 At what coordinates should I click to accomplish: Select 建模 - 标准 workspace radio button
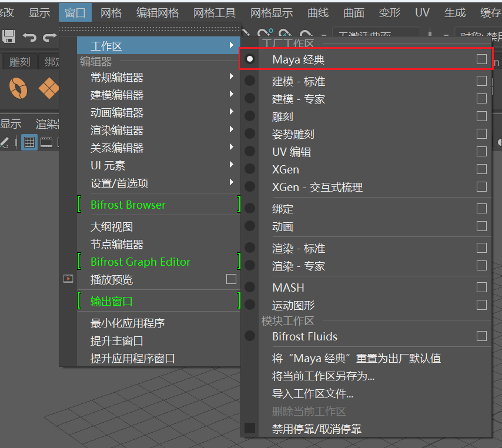coord(250,81)
